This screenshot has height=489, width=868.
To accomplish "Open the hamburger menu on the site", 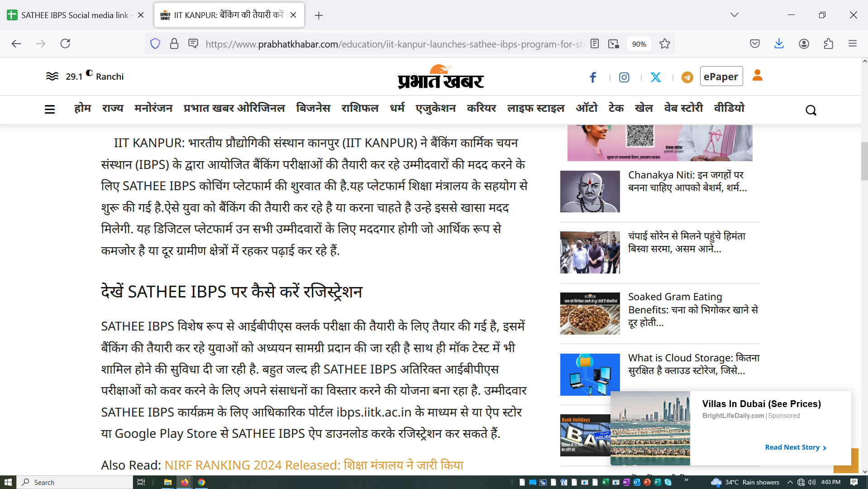I will coord(50,110).
